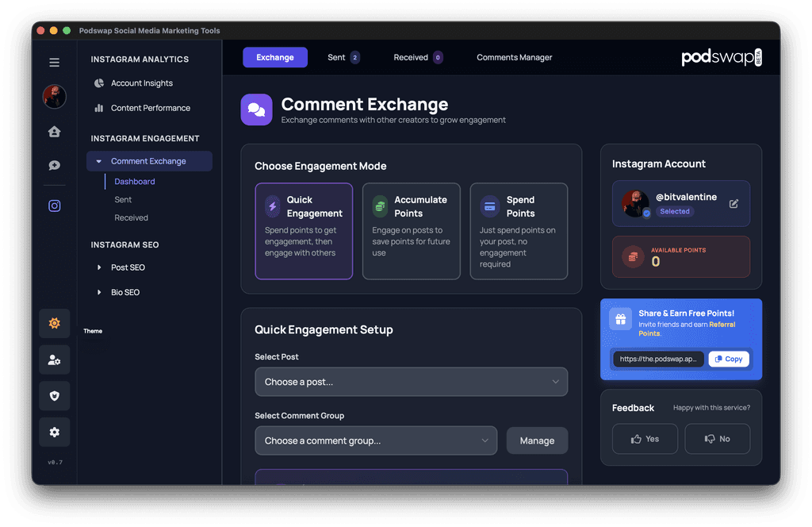Click the Available Points value 0

click(x=656, y=262)
